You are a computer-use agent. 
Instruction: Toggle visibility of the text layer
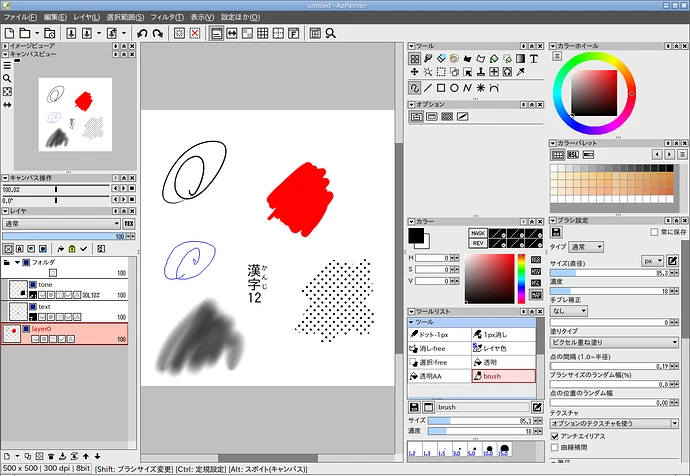click(33, 307)
